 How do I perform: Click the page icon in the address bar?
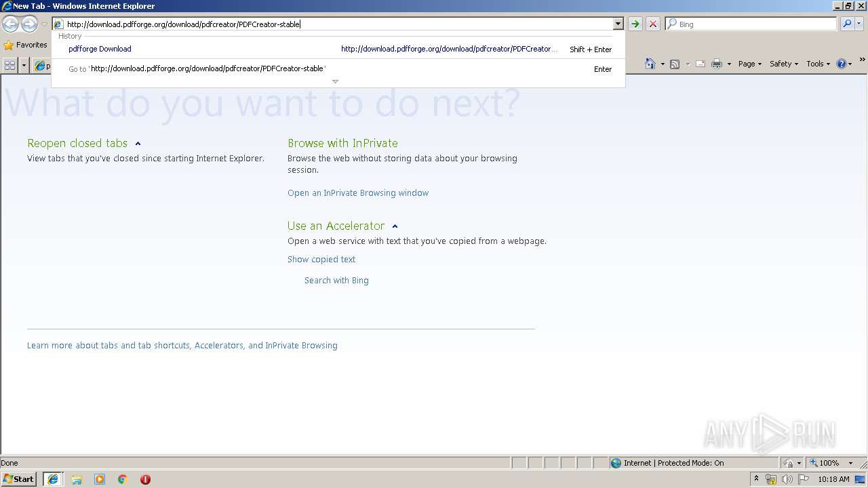pyautogui.click(x=58, y=24)
